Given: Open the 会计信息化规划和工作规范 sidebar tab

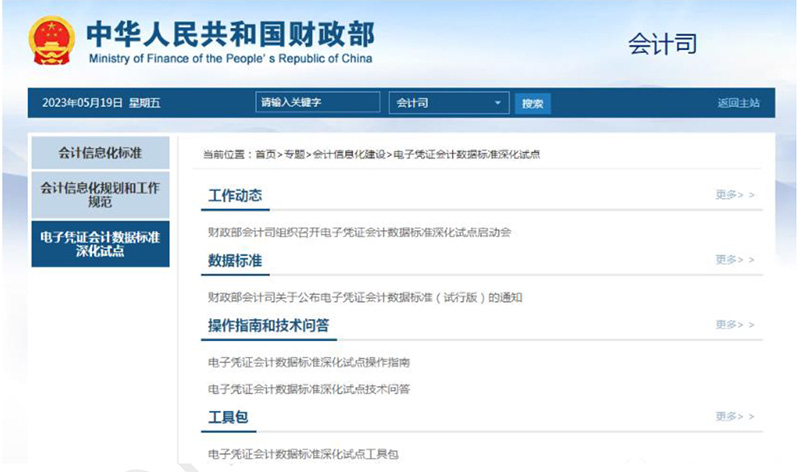Looking at the screenshot, I should [101, 194].
